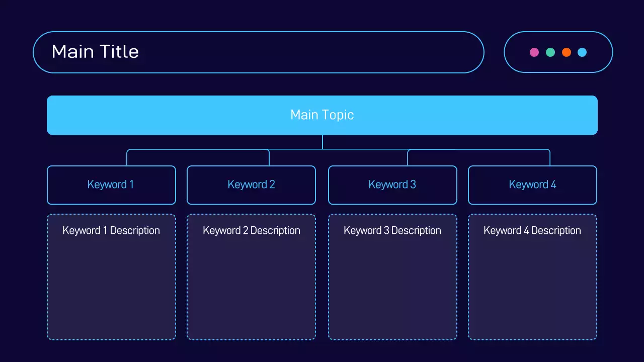Select the Keyword 4 box
Image resolution: width=644 pixels, height=362 pixels.
pyautogui.click(x=532, y=185)
